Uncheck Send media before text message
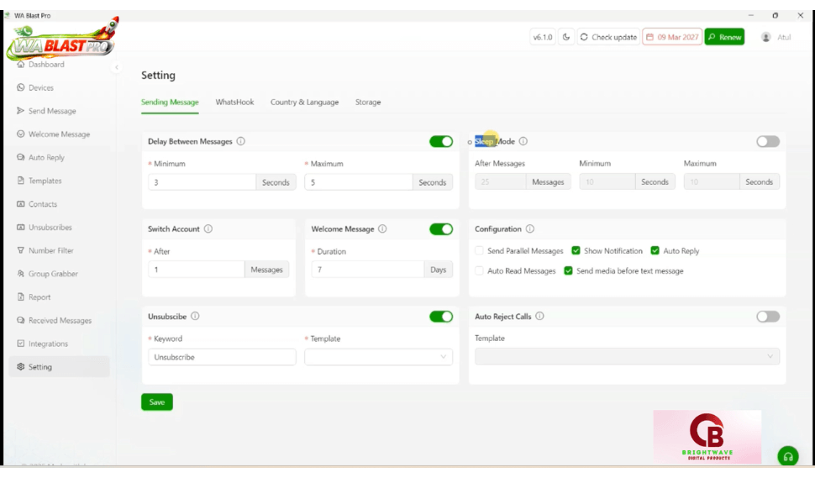This screenshot has width=815, height=504. (x=569, y=271)
